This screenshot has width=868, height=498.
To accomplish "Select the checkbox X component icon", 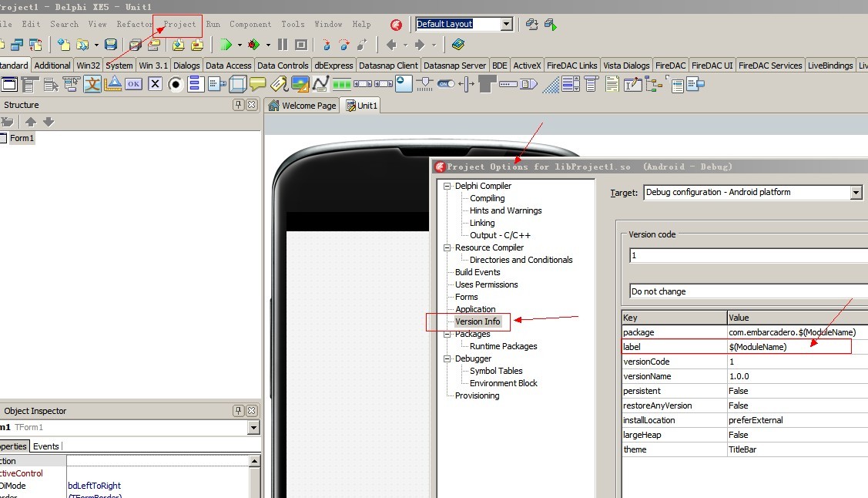I will [x=155, y=84].
